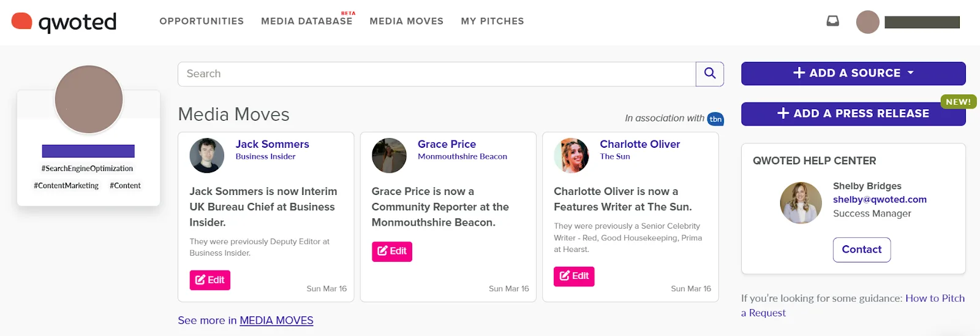980x336 pixels.
Task: Go to the Media Moves nav item
Action: click(407, 21)
